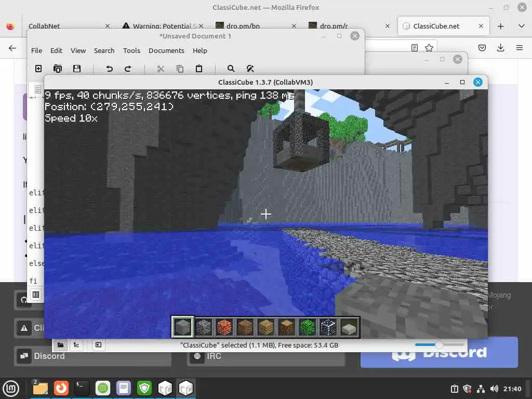
Task: Switch to dro.pm/bn tab
Action: [x=256, y=26]
